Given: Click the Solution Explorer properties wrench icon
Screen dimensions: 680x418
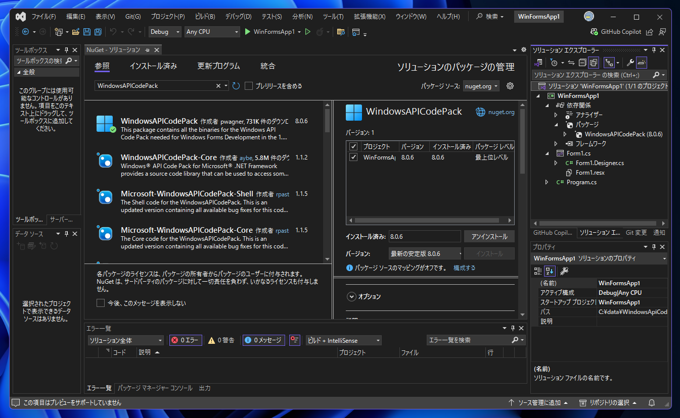Looking at the screenshot, I should (x=630, y=63).
